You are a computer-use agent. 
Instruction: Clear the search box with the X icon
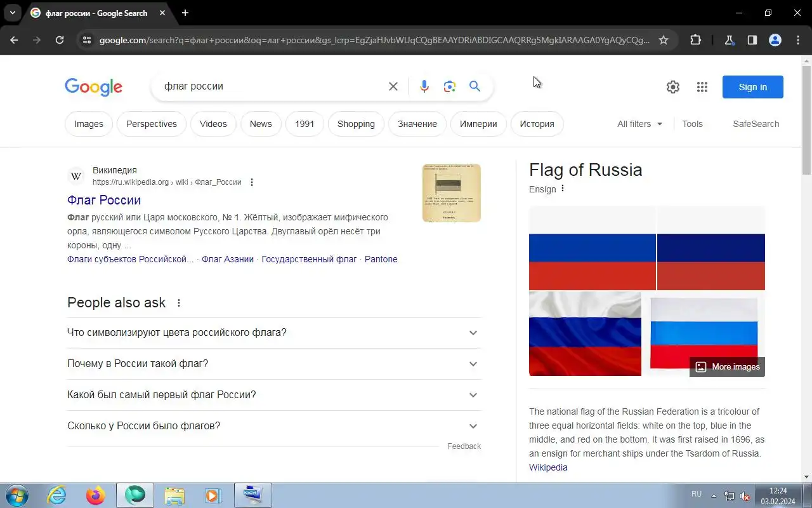tap(393, 86)
